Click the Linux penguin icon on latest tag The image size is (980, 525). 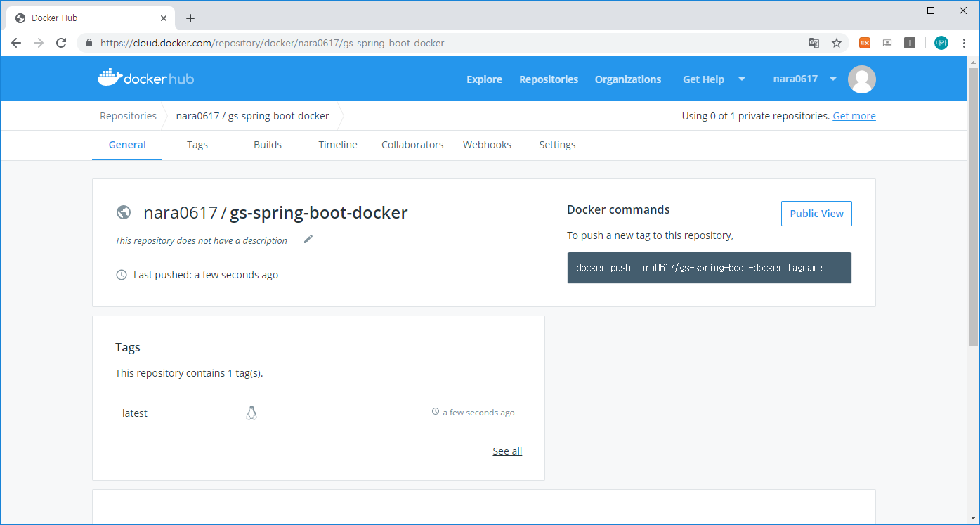click(251, 413)
